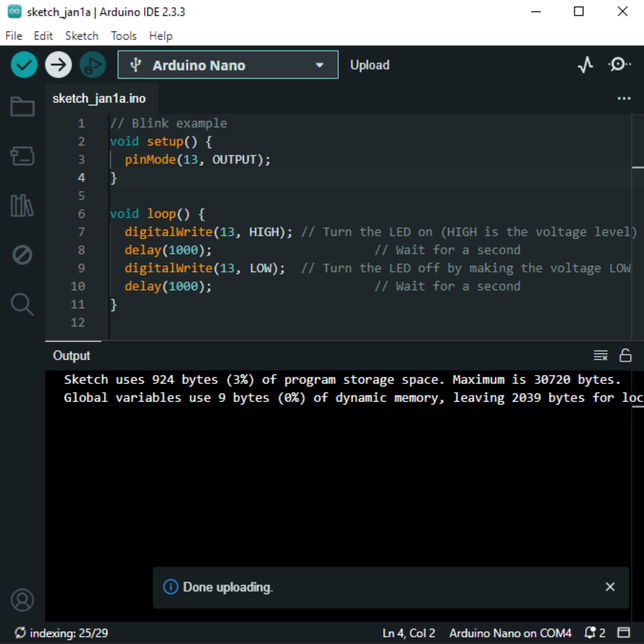Open the Arduino Nano board selector dropdown

(228, 65)
